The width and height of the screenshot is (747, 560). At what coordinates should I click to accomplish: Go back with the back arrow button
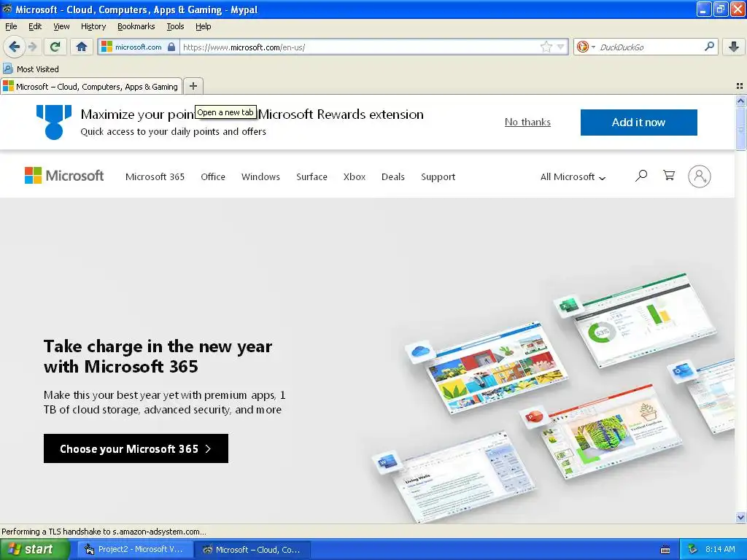coord(14,47)
